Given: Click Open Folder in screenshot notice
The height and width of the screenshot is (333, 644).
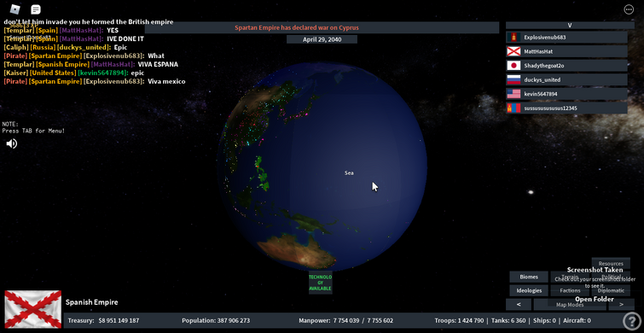Looking at the screenshot, I should [x=595, y=300].
